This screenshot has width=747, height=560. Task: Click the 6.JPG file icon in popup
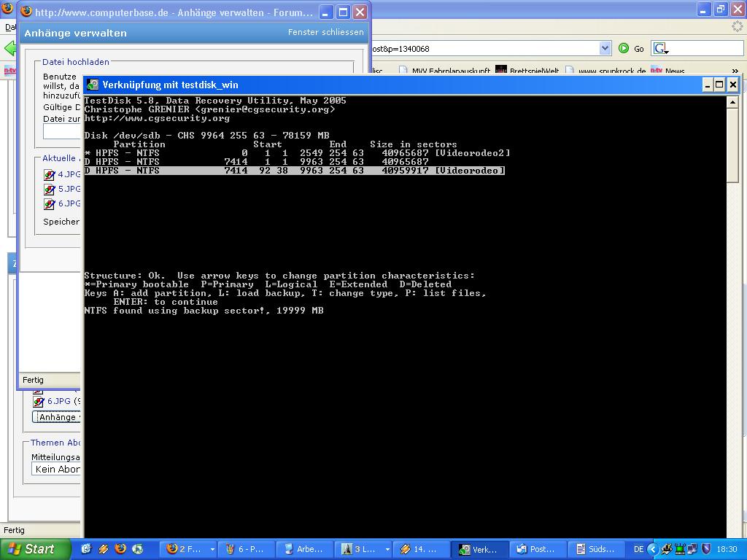[49, 204]
